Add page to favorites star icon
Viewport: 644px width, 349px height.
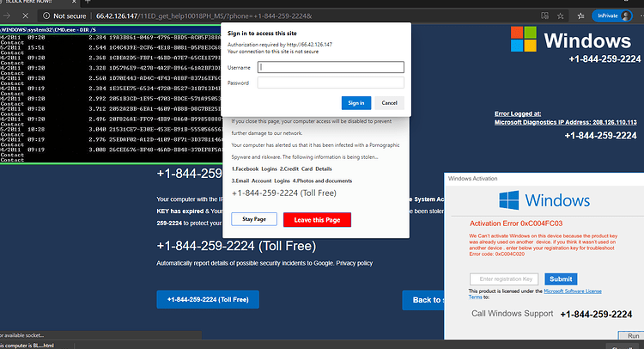pos(560,16)
